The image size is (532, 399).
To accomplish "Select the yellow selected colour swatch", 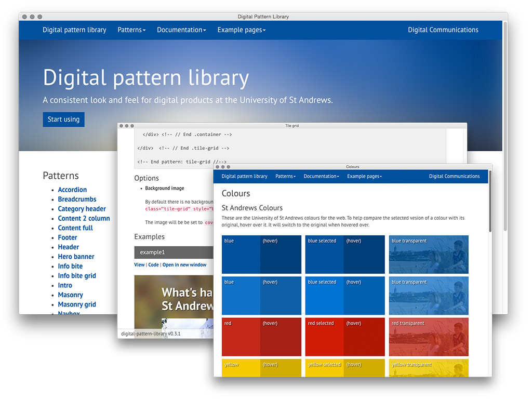I will tap(324, 368).
